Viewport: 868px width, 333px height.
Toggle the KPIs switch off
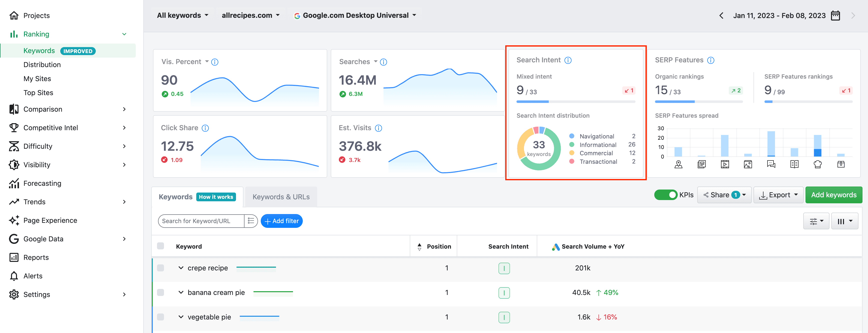665,195
